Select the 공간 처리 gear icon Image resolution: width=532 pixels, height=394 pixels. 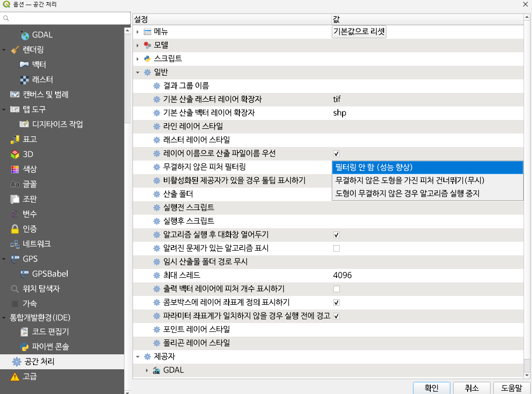(16, 362)
